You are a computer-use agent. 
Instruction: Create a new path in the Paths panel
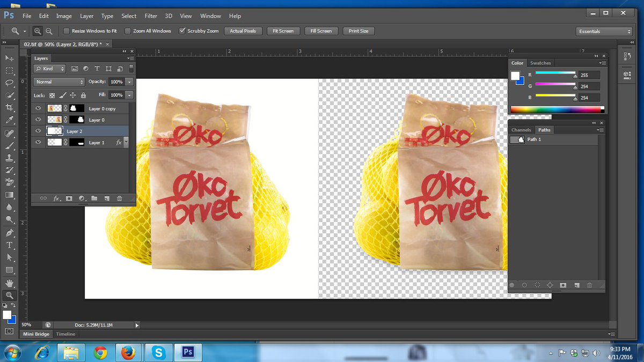[x=576, y=285]
